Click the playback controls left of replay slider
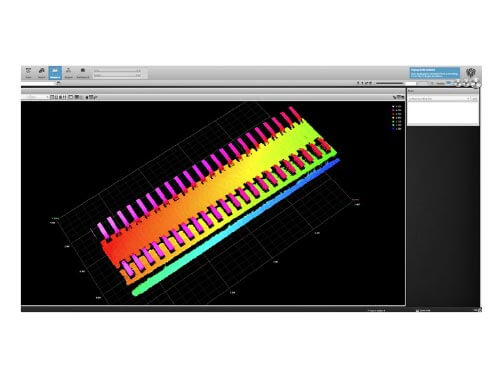500x375 pixels. coord(364,83)
